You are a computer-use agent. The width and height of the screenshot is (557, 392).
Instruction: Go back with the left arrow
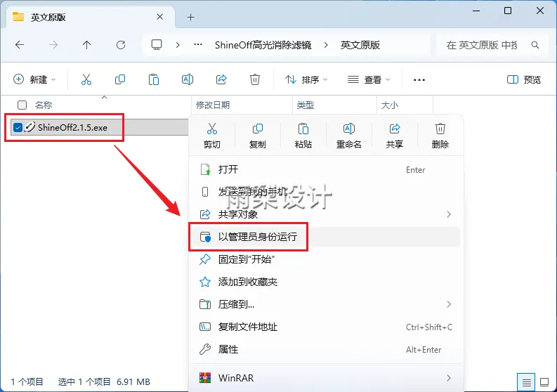[20, 45]
